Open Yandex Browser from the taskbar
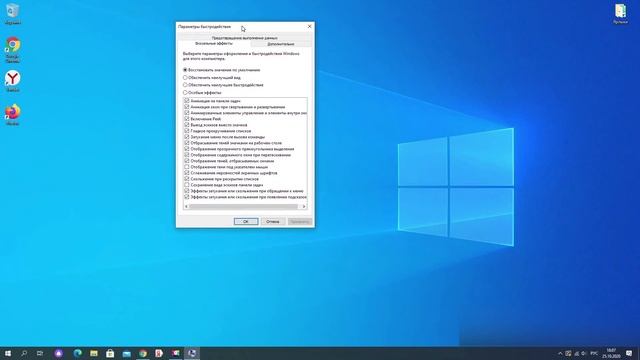The image size is (640, 360). click(x=159, y=353)
